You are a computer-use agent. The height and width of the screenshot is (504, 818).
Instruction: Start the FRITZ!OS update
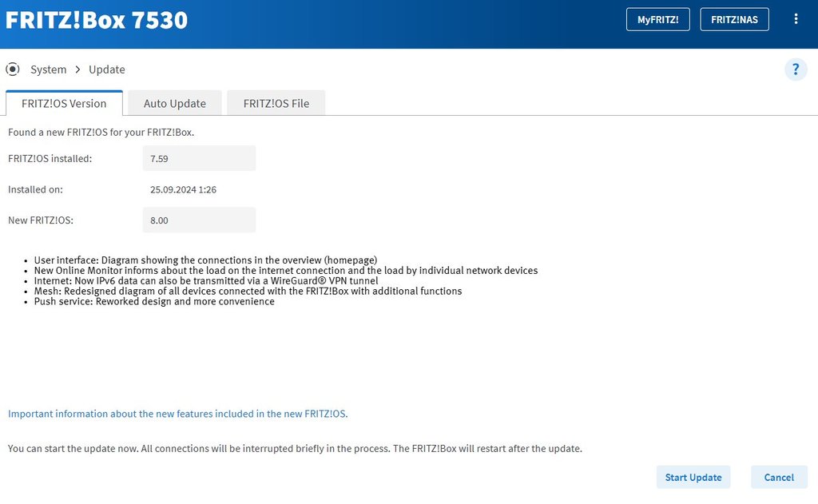(x=693, y=478)
